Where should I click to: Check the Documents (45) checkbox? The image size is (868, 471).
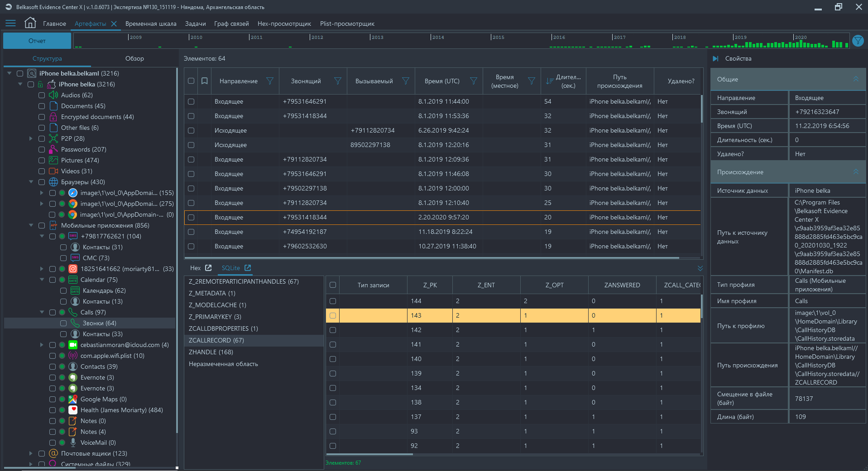[42, 106]
